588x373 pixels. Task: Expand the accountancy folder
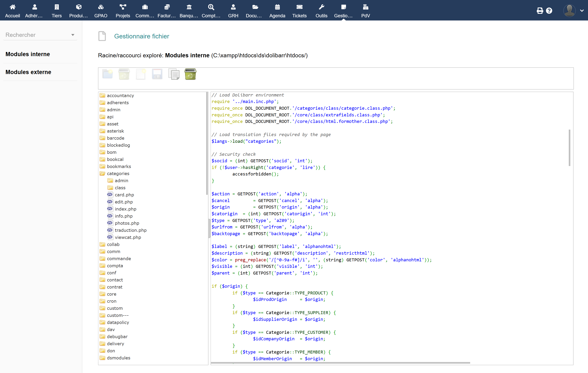(x=120, y=96)
